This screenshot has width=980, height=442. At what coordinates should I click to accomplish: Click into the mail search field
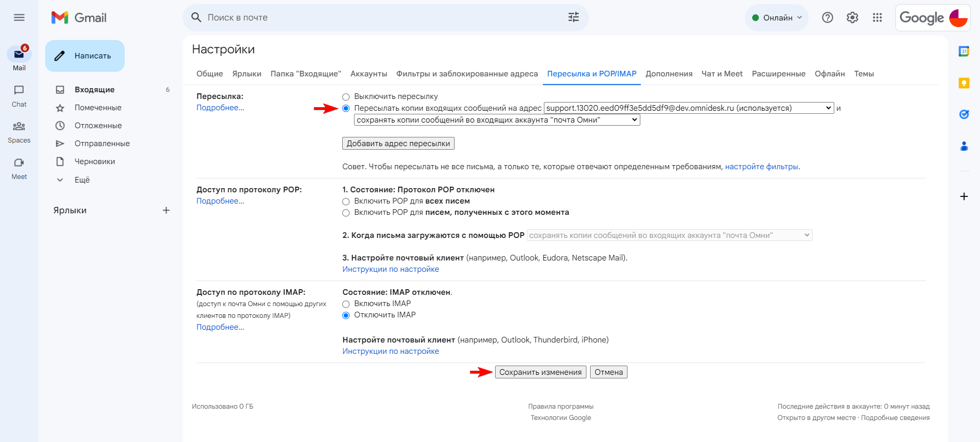(x=380, y=17)
